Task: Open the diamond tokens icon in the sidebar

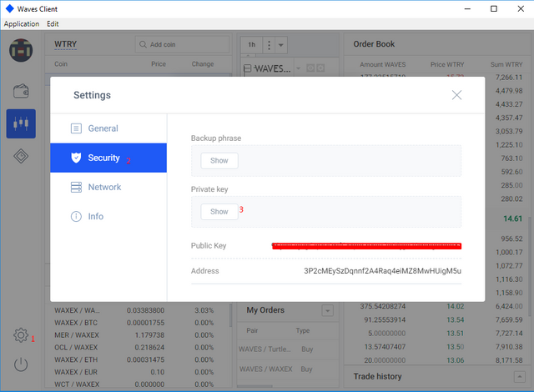Action: pyautogui.click(x=21, y=156)
